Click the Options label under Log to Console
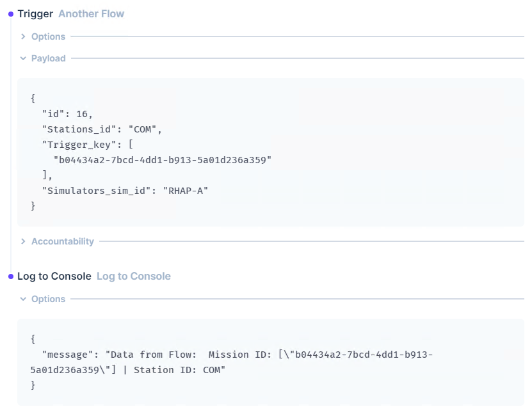This screenshot has width=532, height=416. pyautogui.click(x=48, y=300)
